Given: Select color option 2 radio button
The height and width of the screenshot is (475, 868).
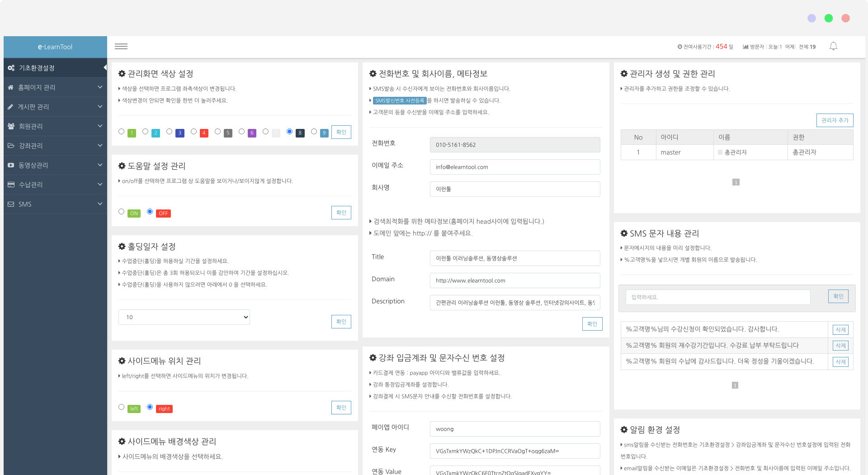Looking at the screenshot, I should [x=145, y=132].
